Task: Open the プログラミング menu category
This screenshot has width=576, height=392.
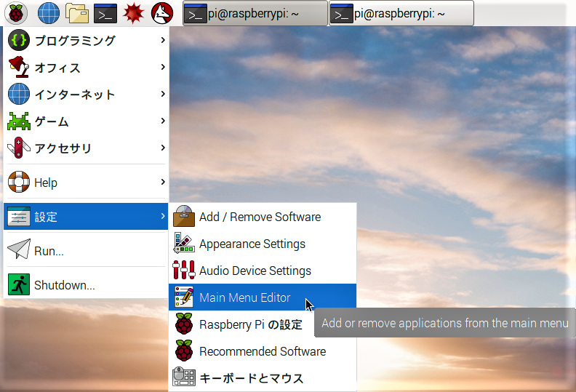Action: [x=86, y=40]
